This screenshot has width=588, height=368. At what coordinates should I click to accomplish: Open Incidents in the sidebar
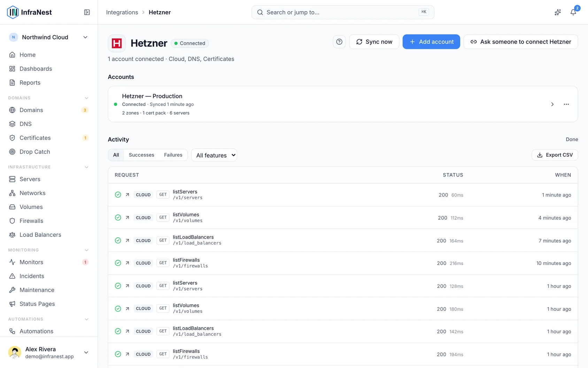(x=49, y=276)
